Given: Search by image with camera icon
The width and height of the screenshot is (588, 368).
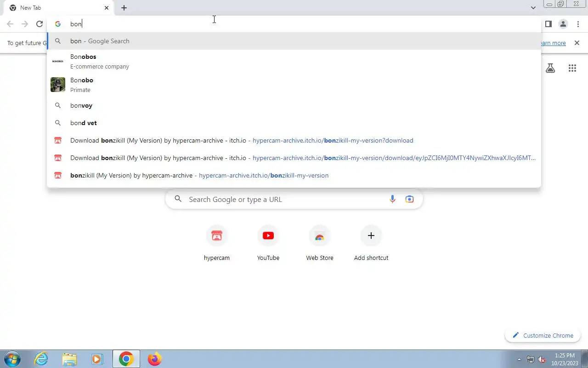Looking at the screenshot, I should (409, 199).
